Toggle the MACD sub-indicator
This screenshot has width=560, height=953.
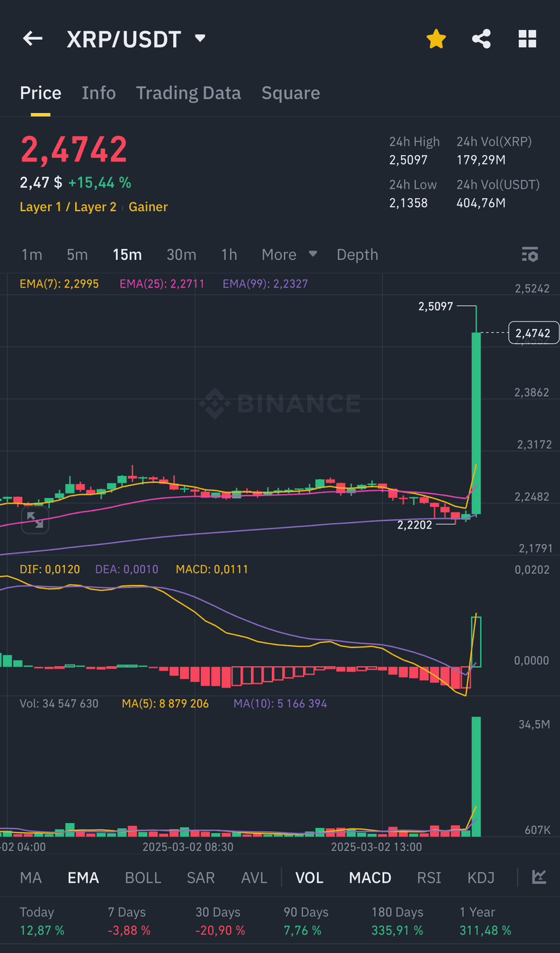pyautogui.click(x=370, y=878)
